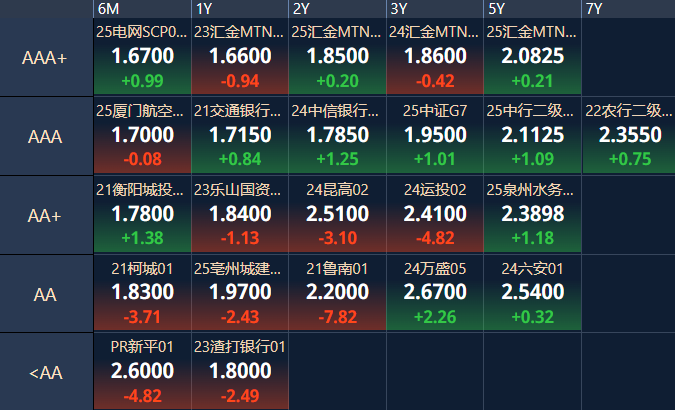
Task: Click the 21交通银行 cell showing 1.7150
Action: tap(240, 135)
